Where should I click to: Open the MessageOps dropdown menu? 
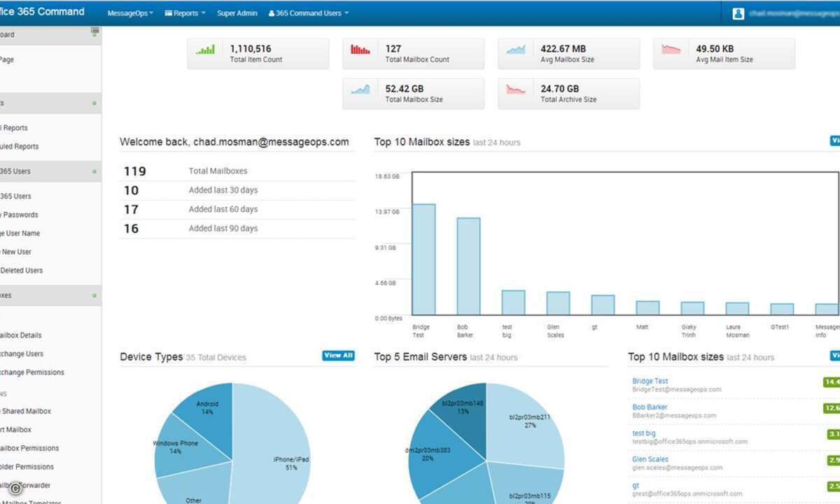pos(130,13)
